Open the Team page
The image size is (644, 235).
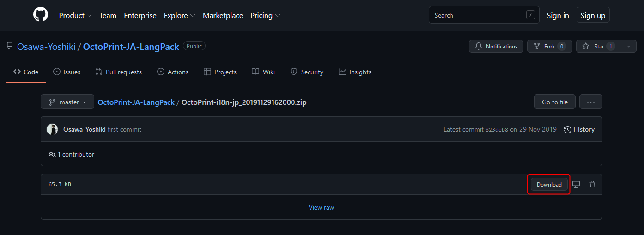click(108, 15)
